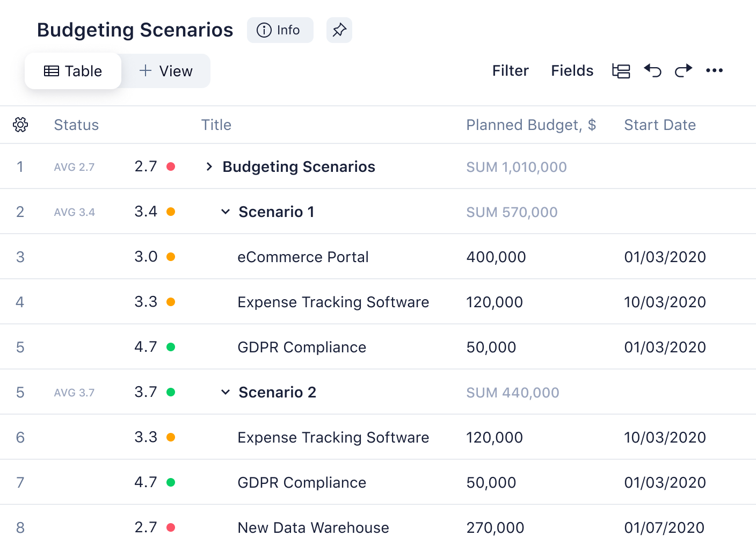
Task: Click the undo arrow icon
Action: 652,70
